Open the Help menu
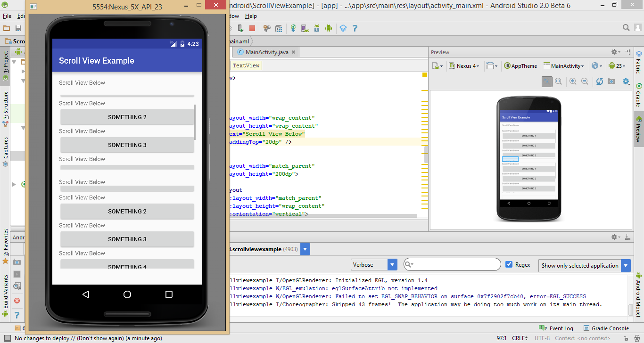 pos(251,16)
